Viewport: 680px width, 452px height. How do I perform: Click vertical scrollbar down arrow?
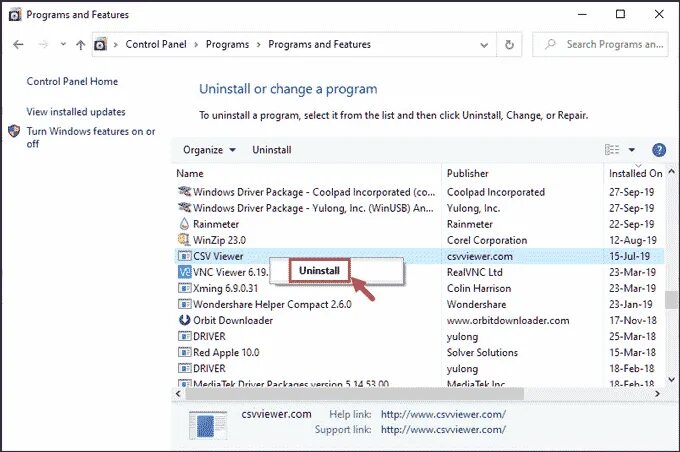[x=671, y=380]
